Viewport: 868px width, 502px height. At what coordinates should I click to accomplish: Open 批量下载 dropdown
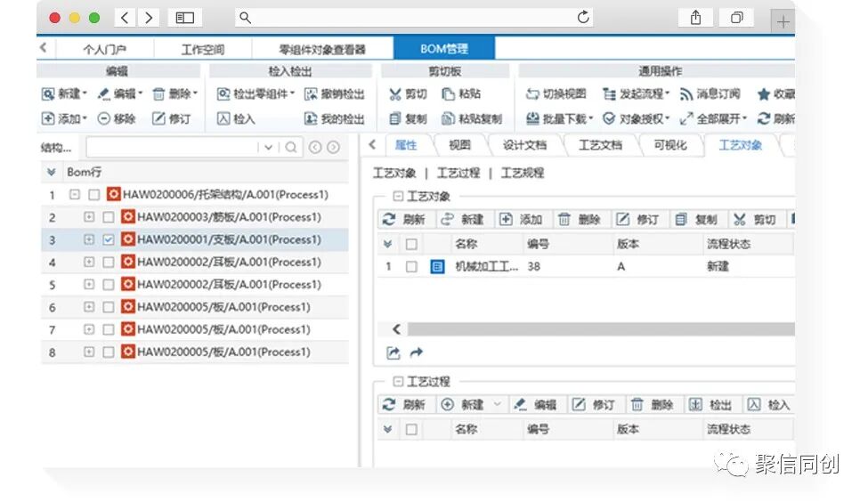point(560,117)
